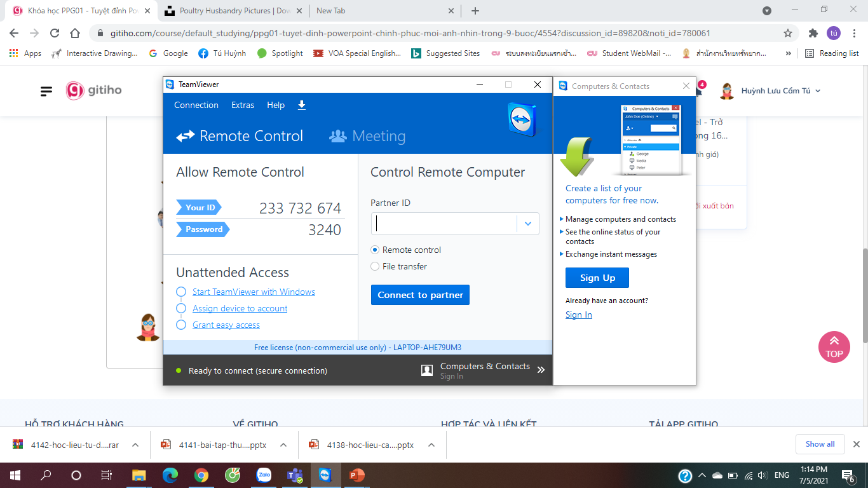The height and width of the screenshot is (488, 868).
Task: Collapse Computers & Contacts with double chevron
Action: tap(541, 370)
